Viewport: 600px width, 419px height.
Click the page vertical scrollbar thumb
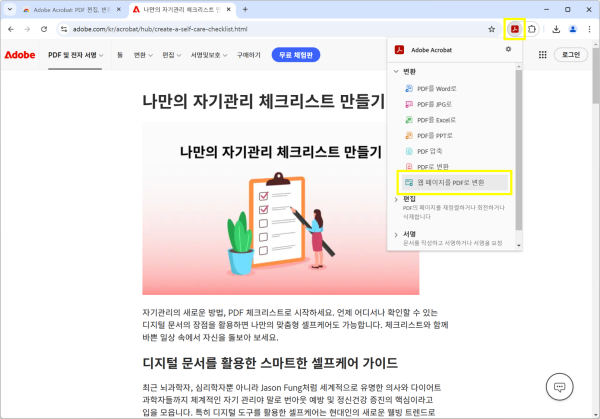click(596, 75)
